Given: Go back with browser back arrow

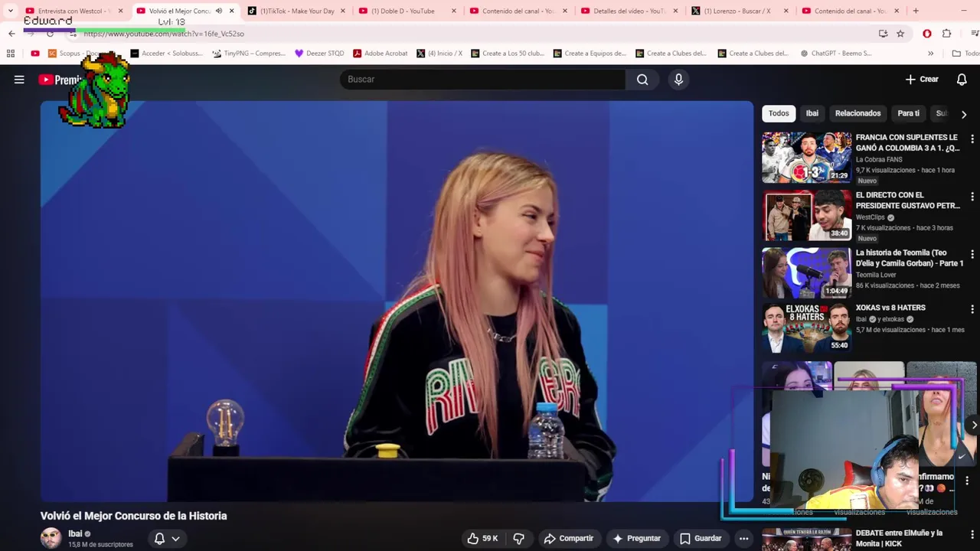Looking at the screenshot, I should pyautogui.click(x=11, y=34).
